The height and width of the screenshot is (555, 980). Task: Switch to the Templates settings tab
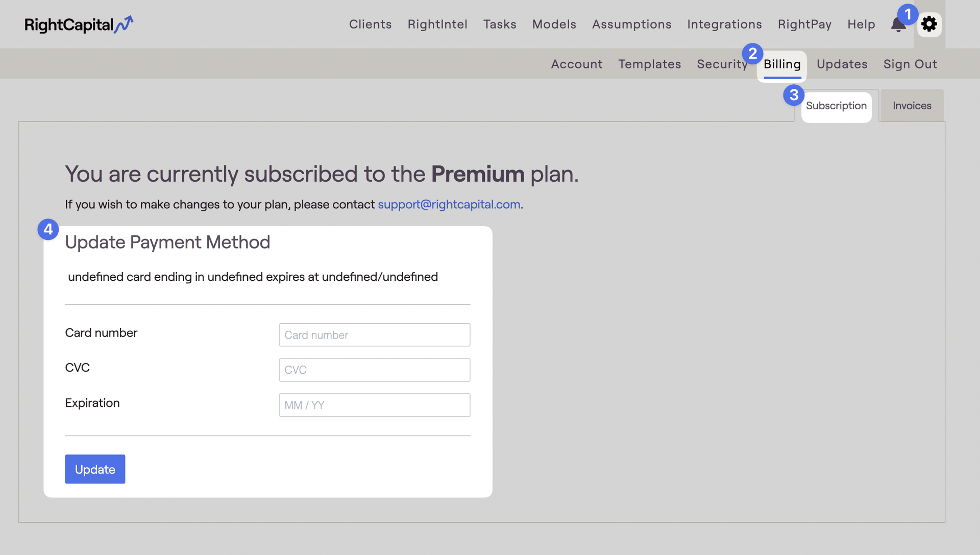(650, 64)
